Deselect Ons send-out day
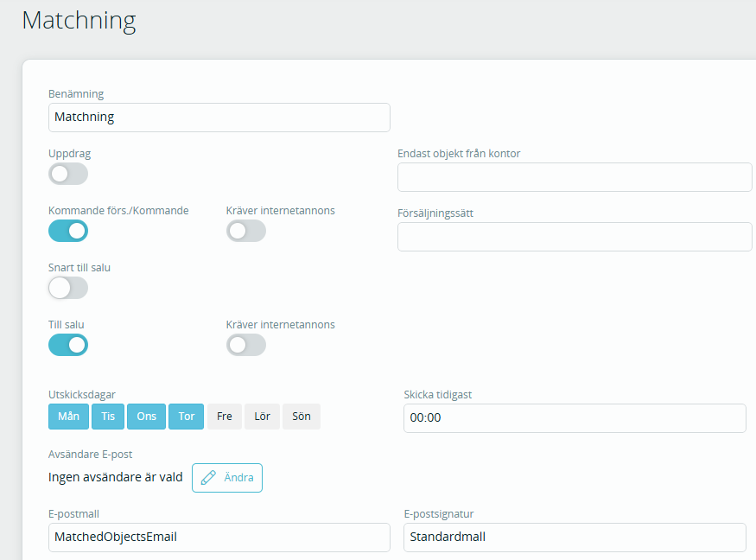 147,417
